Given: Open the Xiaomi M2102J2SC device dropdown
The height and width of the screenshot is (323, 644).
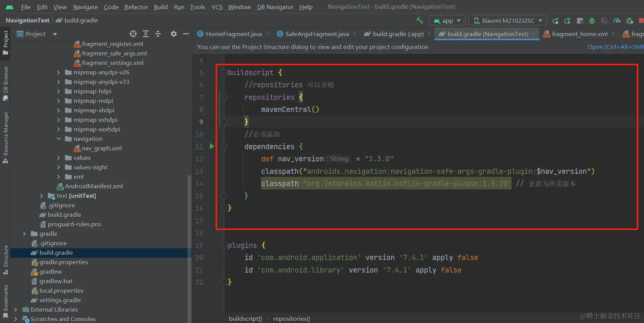Looking at the screenshot, I should pyautogui.click(x=508, y=21).
